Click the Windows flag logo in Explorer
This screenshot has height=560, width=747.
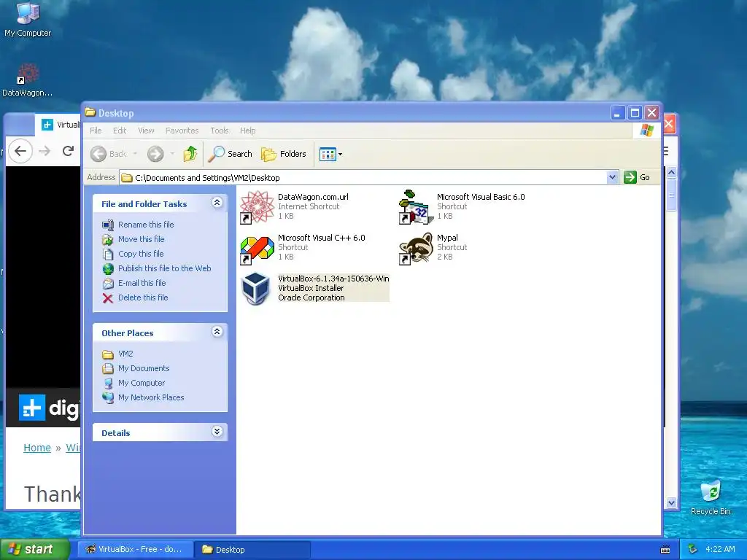coord(647,131)
